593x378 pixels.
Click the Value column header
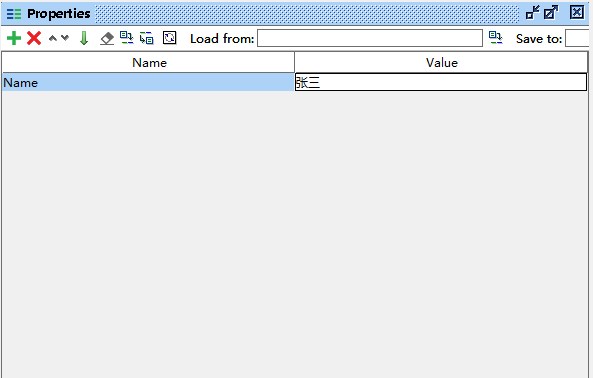pos(441,62)
